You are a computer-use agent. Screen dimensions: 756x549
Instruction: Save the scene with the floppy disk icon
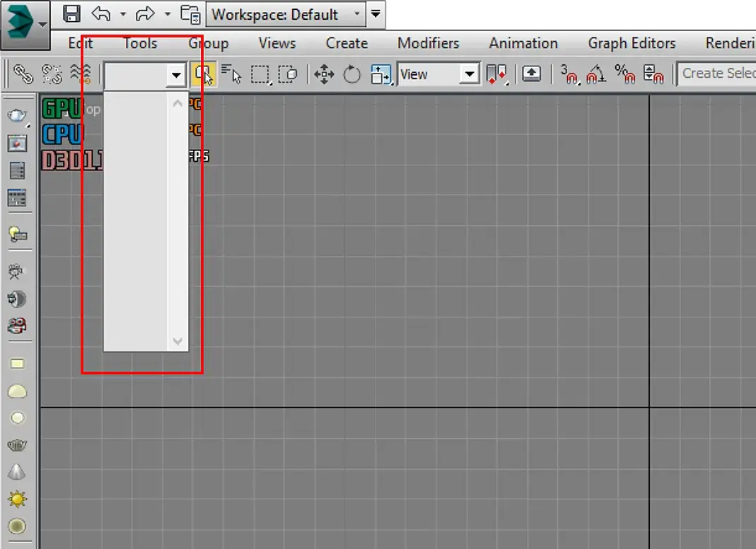tap(71, 14)
